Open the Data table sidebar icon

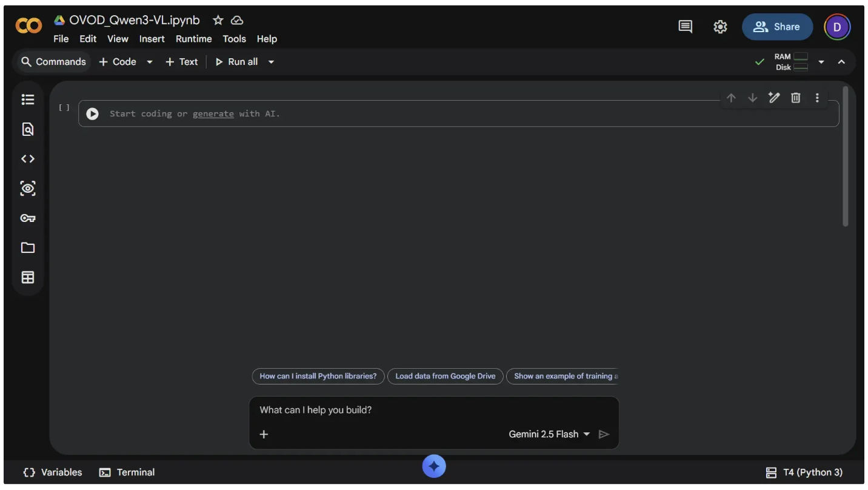pyautogui.click(x=28, y=277)
